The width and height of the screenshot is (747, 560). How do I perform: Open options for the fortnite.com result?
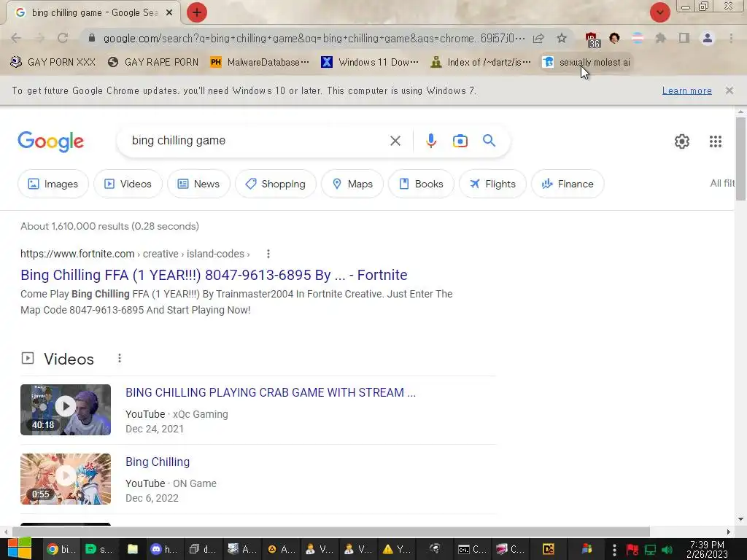pos(268,254)
